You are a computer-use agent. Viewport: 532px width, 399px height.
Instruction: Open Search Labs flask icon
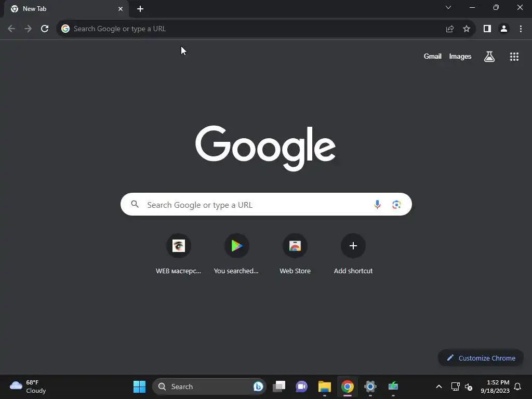tap(489, 57)
